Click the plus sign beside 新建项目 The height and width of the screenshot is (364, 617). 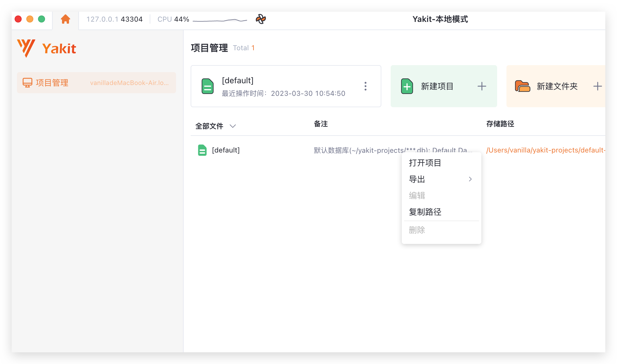[482, 86]
